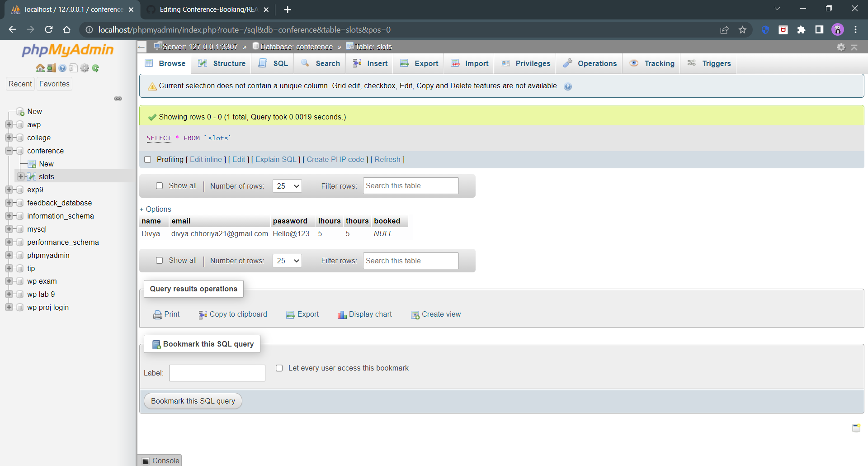Check the lower Show all checkbox
The width and height of the screenshot is (868, 466).
(159, 260)
